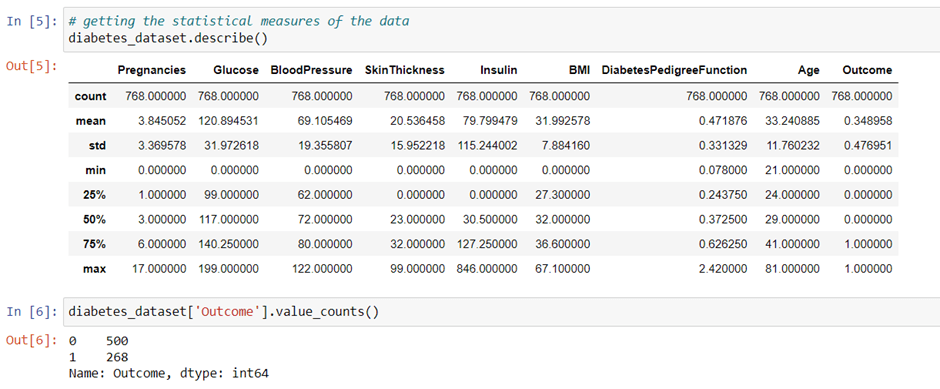Viewport: 940px width, 389px height.
Task: Click the DiabetesPedigreeFunction column header
Action: coord(674,70)
